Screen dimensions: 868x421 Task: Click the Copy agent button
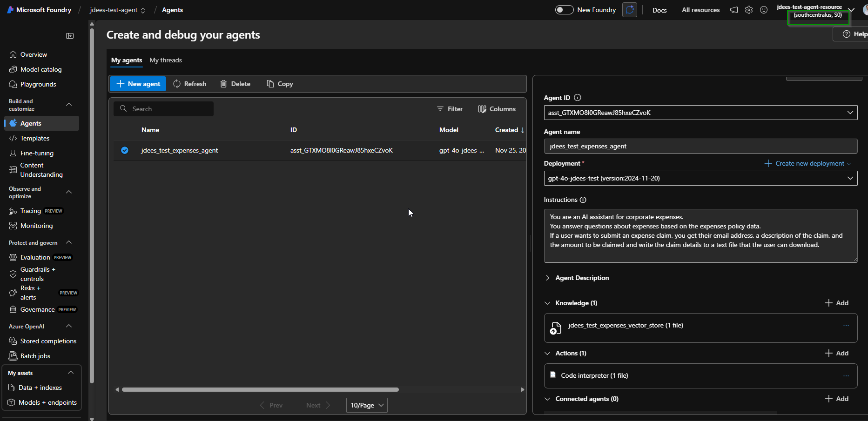[280, 84]
